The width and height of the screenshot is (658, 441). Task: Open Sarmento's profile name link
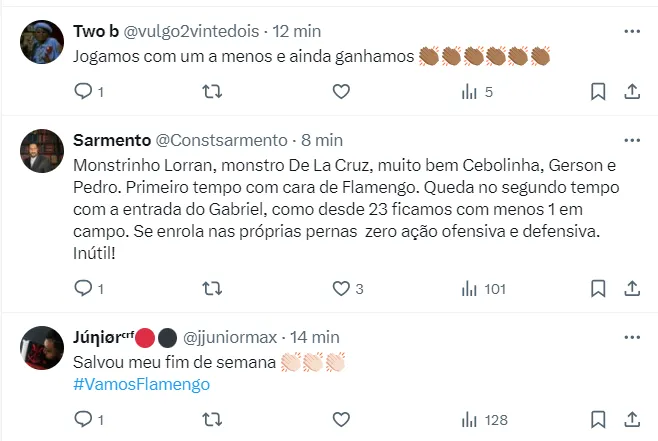(112, 140)
